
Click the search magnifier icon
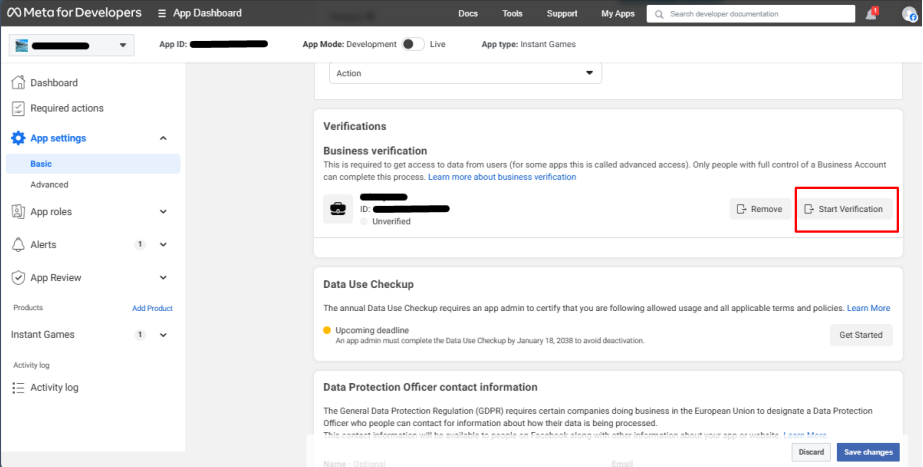(659, 14)
